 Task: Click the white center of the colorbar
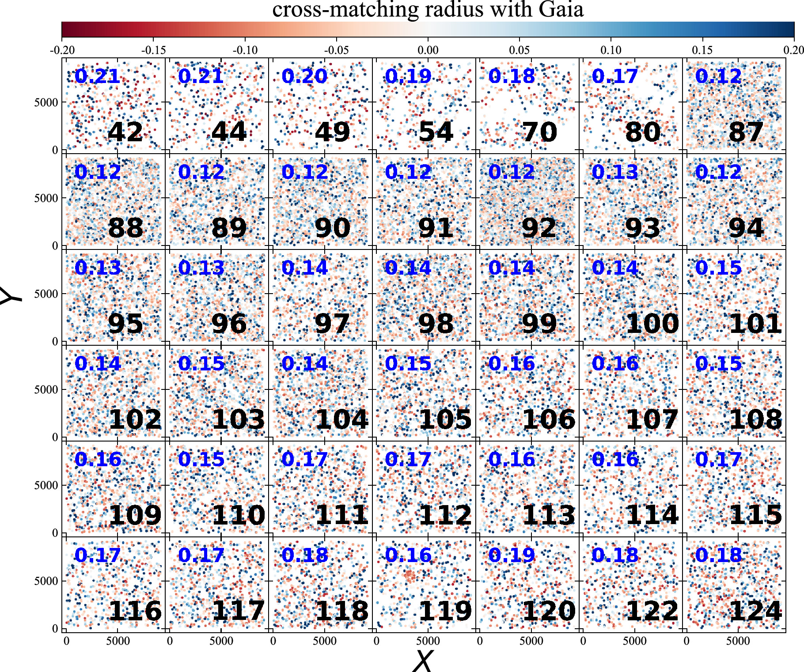(428, 29)
